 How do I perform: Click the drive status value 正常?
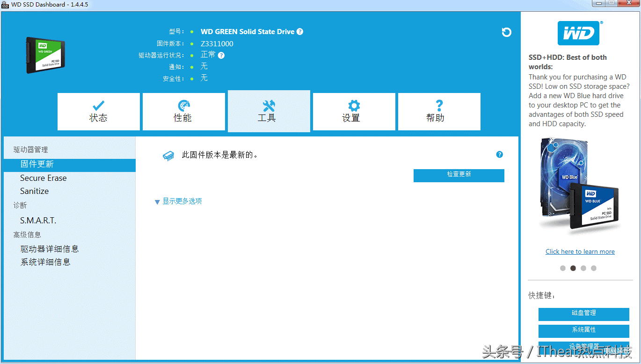[208, 55]
